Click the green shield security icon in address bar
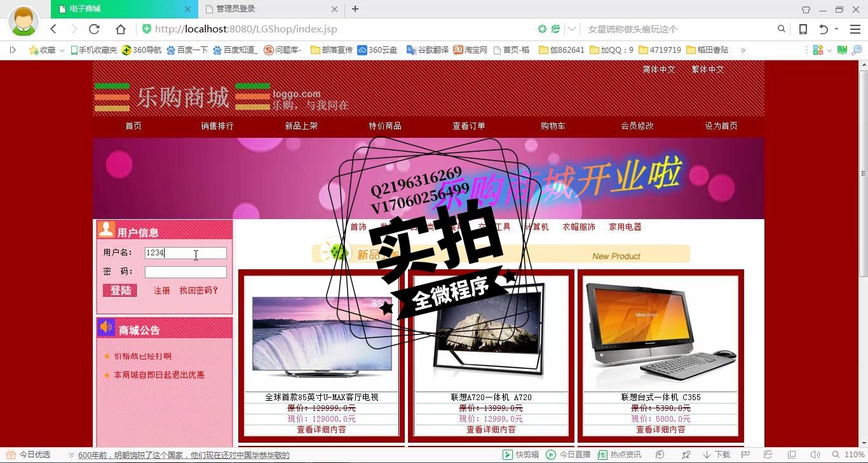The width and height of the screenshot is (868, 463). [x=147, y=29]
